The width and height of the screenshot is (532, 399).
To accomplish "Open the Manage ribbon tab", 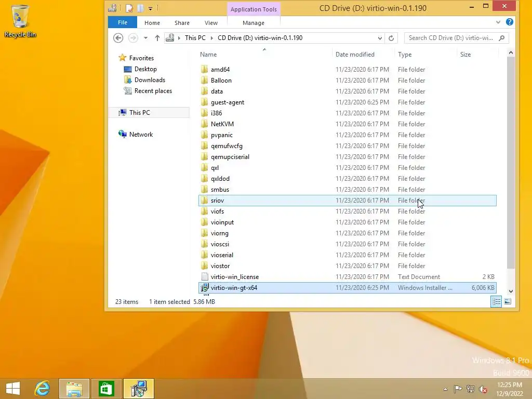I will pyautogui.click(x=254, y=23).
